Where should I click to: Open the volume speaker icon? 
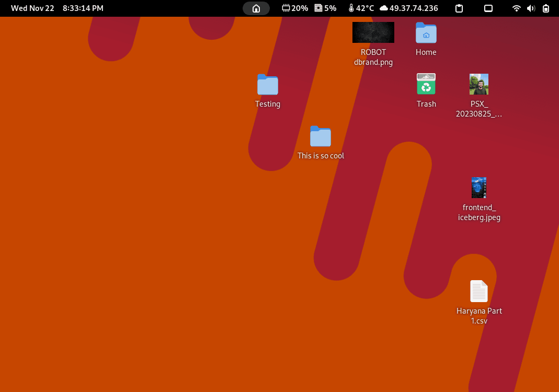pyautogui.click(x=531, y=8)
